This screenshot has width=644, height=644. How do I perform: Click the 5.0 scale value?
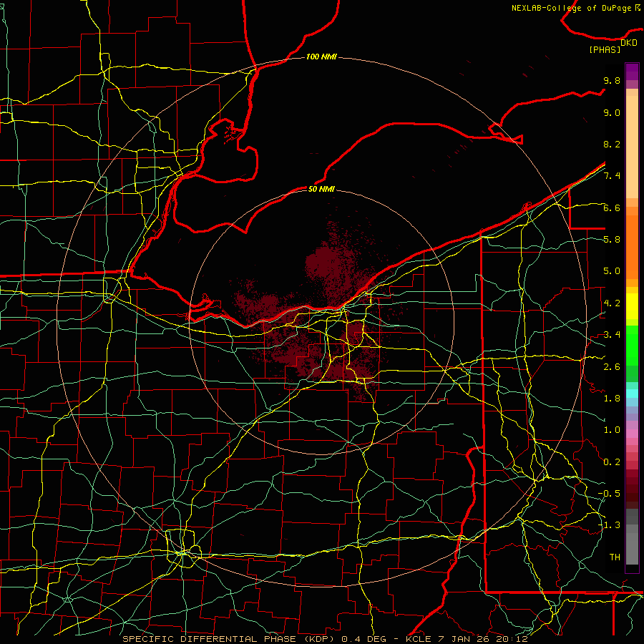click(612, 271)
